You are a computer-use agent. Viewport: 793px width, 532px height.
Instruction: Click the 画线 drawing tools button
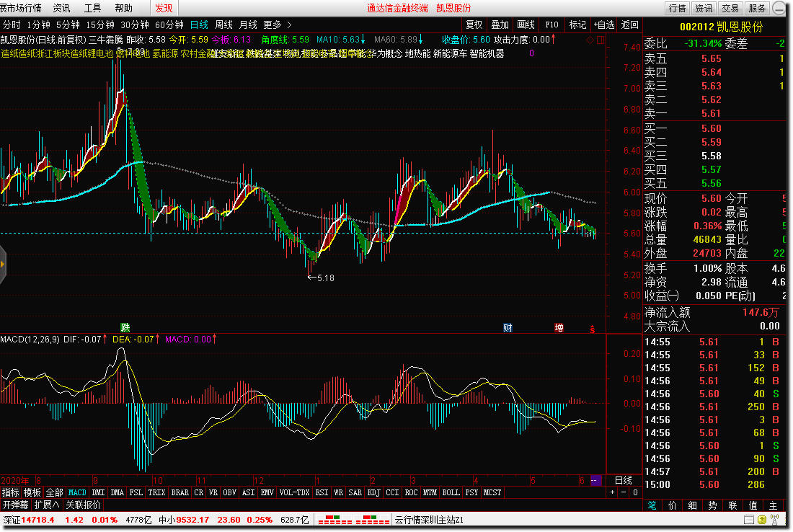[526, 25]
